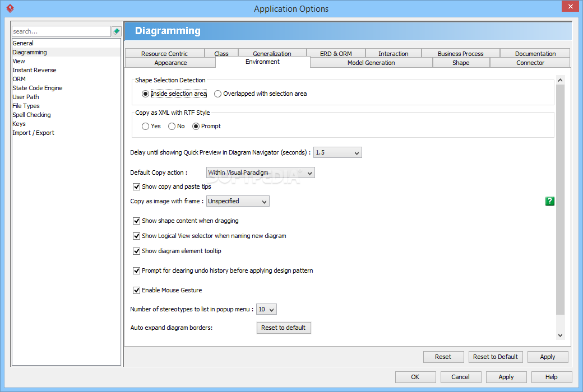Switch to the Shape tab
This screenshot has width=583, height=392.
pos(461,63)
